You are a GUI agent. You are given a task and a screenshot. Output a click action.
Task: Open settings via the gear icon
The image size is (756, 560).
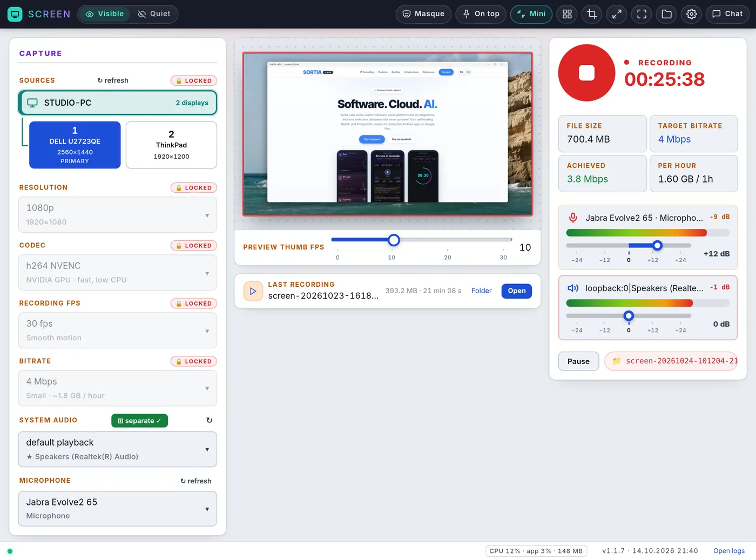tap(691, 14)
